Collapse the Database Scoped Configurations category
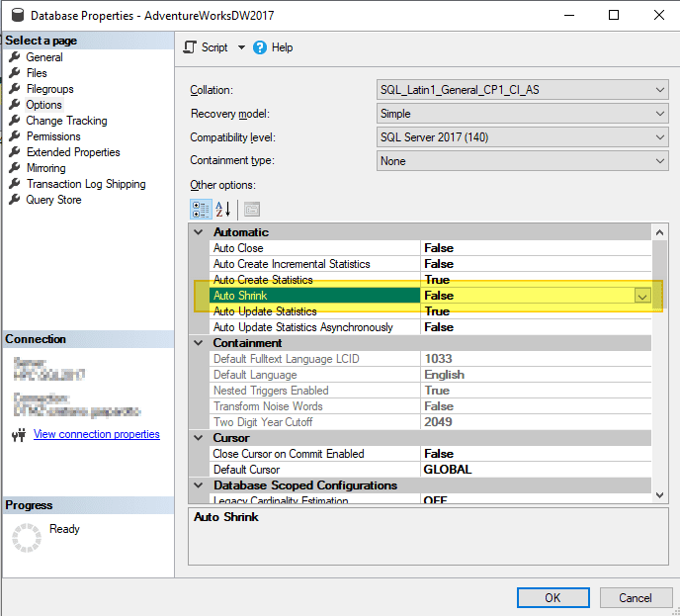This screenshot has height=616, width=680. pos(199,485)
